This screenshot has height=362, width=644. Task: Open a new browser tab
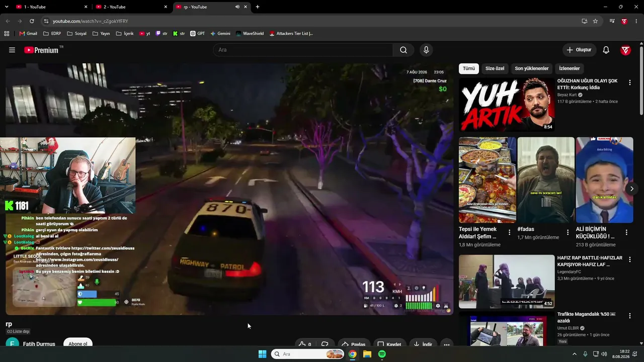(x=258, y=7)
